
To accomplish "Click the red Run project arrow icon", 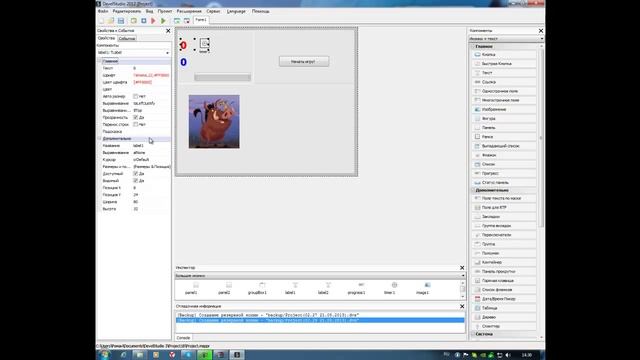I will pos(153,20).
